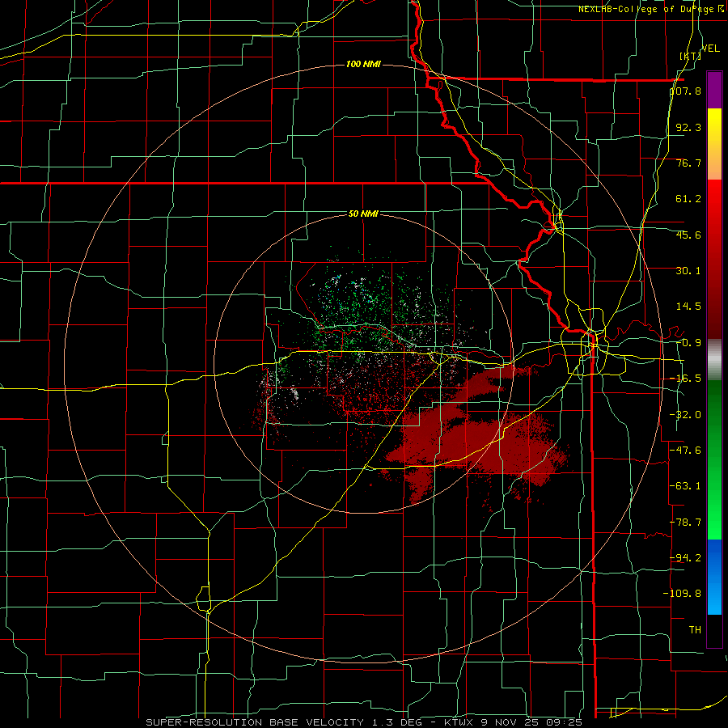Select the -32.0 velocity scale value
Image resolution: width=728 pixels, height=728 pixels.
point(685,415)
